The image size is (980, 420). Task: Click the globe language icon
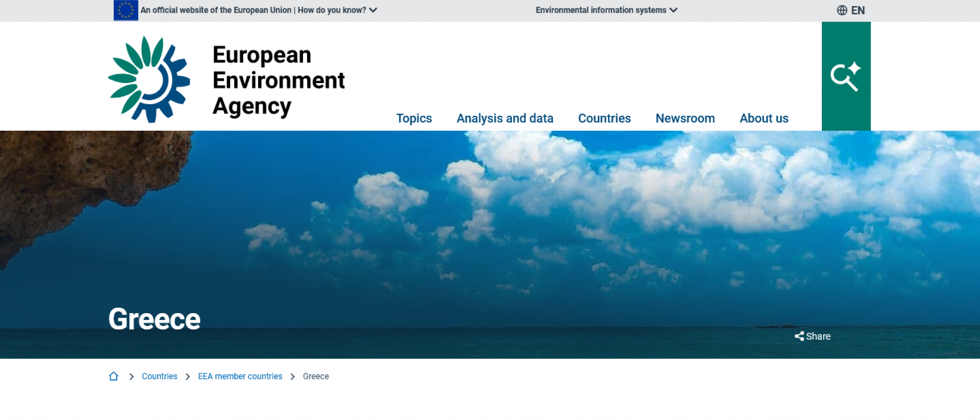pyautogui.click(x=842, y=10)
